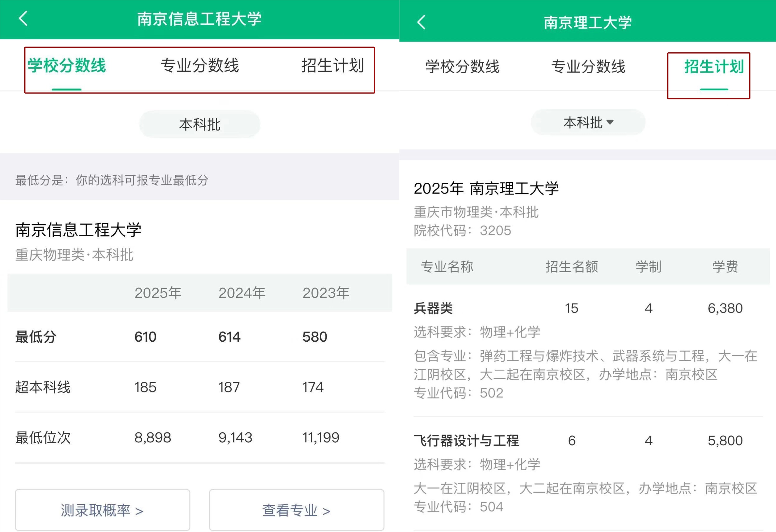Click dropdown triangle next to 本科批
The width and height of the screenshot is (776, 532).
point(610,122)
